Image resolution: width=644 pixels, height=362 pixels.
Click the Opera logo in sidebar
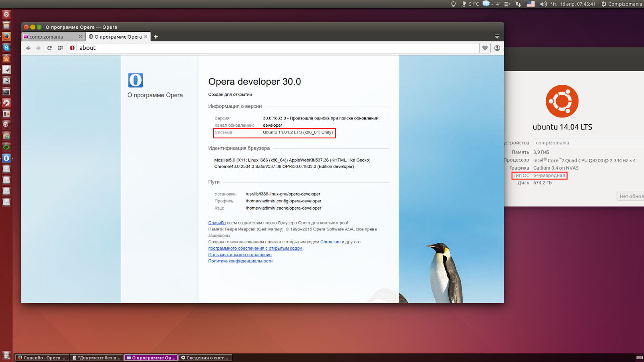[135, 80]
